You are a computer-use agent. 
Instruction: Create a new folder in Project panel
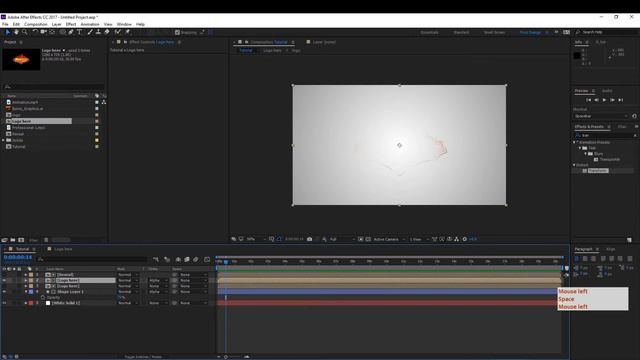13,240
